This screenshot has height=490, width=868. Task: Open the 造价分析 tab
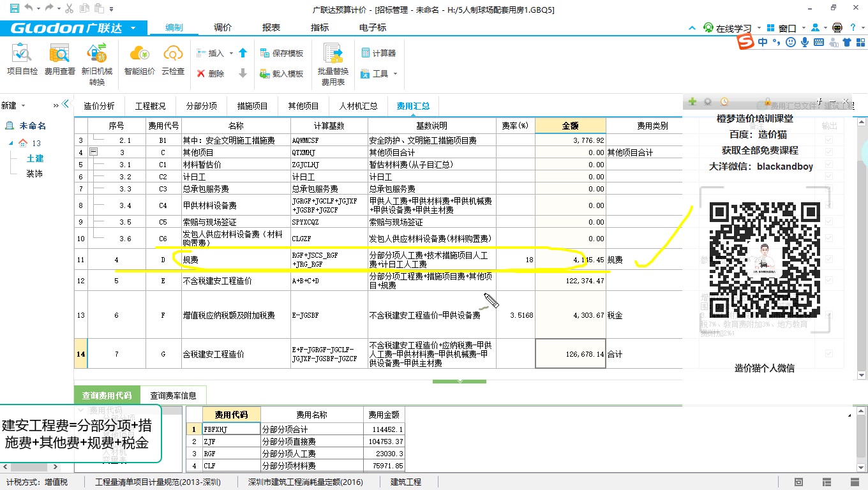point(99,106)
